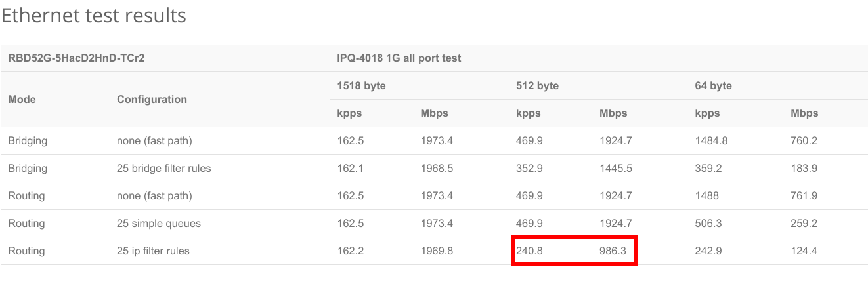Select the "64 byte" column header
Viewport: 868px width, 282px height.
[713, 86]
